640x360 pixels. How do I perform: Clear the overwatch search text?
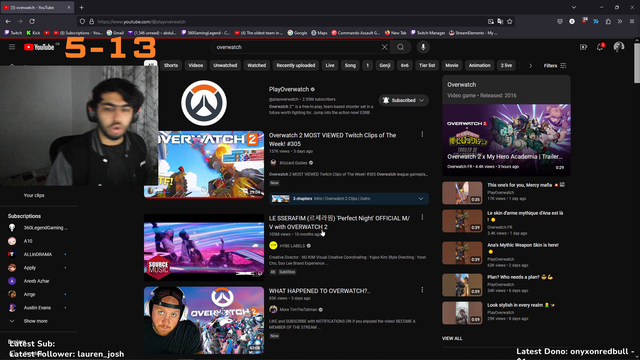tap(384, 47)
